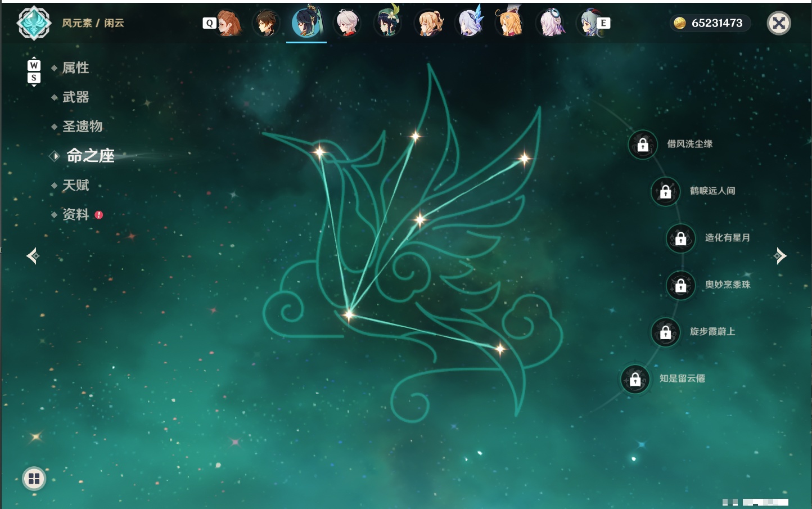Go to the 天赋 talents menu
The image size is (812, 509).
coord(75,185)
